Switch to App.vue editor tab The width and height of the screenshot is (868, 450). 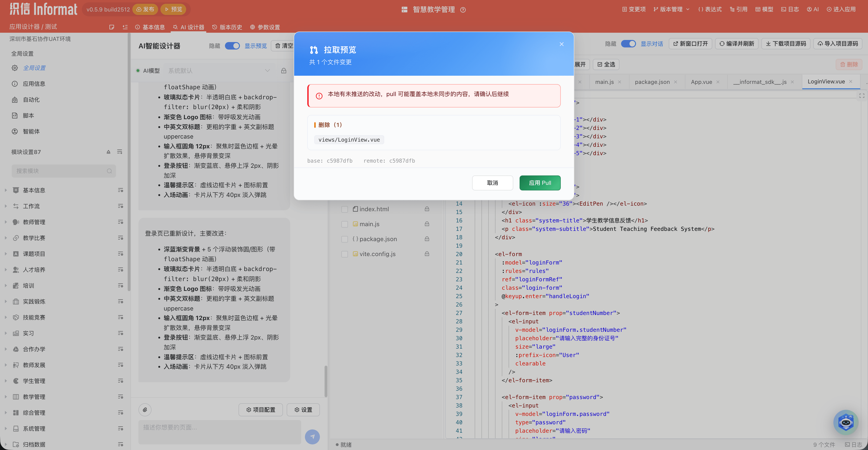pyautogui.click(x=702, y=82)
